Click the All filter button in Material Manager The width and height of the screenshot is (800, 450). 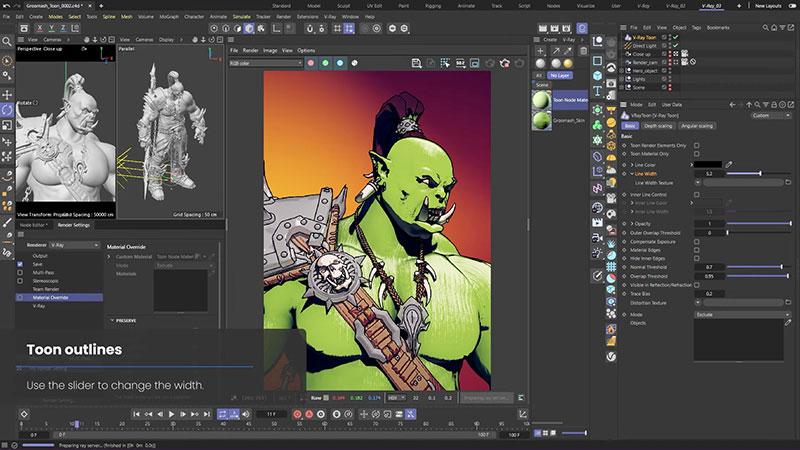pos(538,75)
